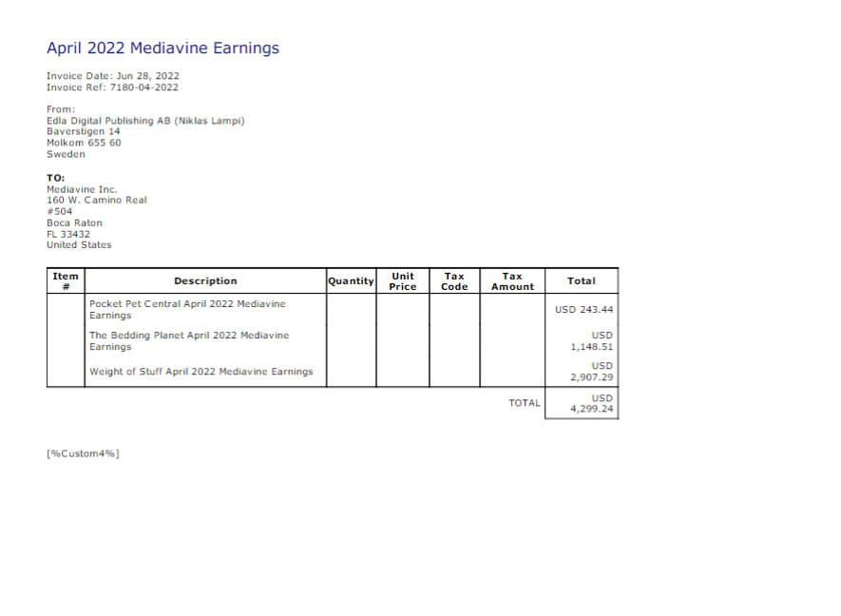Click the USD 1,148.51 amount

[x=592, y=340]
